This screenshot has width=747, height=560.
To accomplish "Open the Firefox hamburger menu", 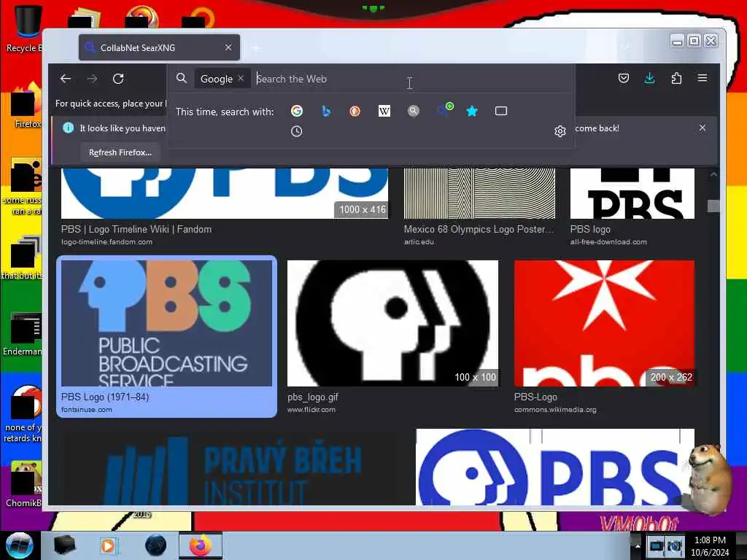I will 703,78.
